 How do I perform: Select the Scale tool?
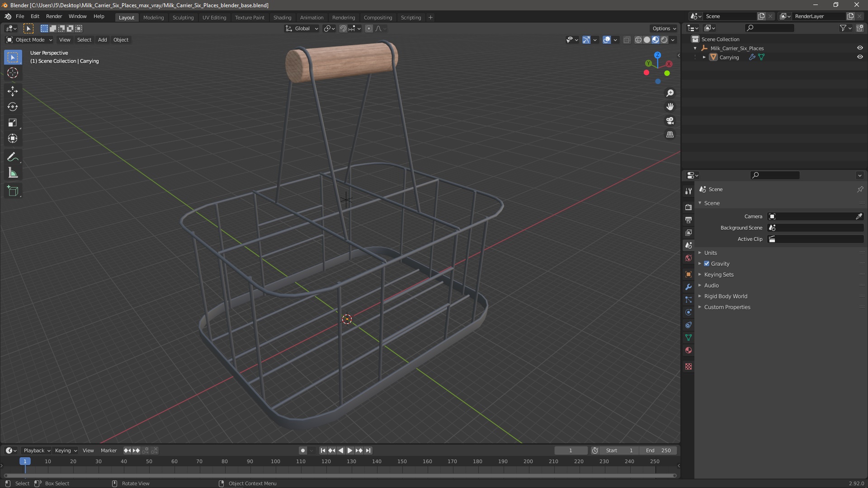(x=12, y=123)
